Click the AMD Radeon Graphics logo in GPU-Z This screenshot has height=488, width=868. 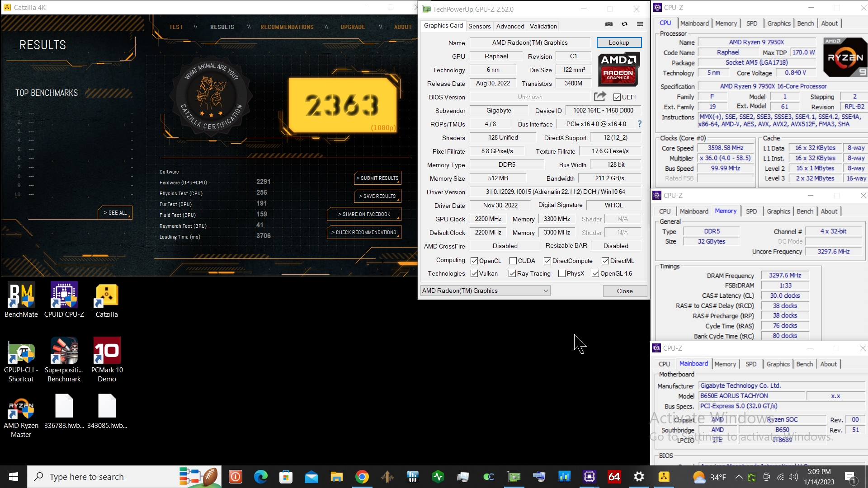(x=618, y=70)
